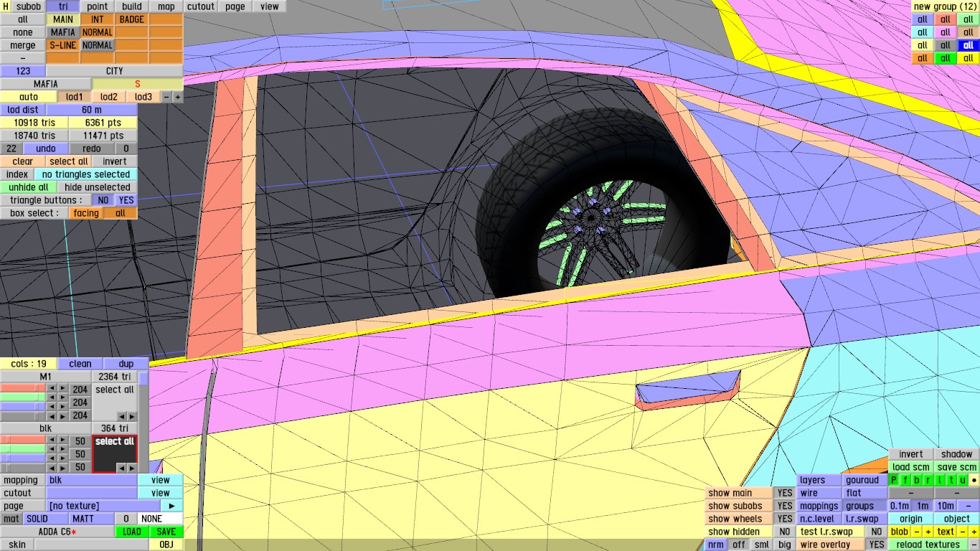980x551 pixels.
Task: Click the blk green colour slider
Action: point(23,454)
